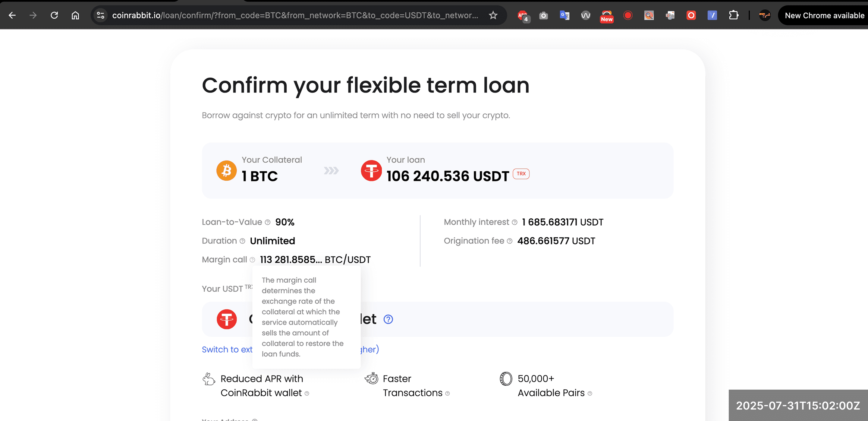The width and height of the screenshot is (868, 421).
Task: Open the Chrome extensions puzzle menu
Action: [734, 15]
